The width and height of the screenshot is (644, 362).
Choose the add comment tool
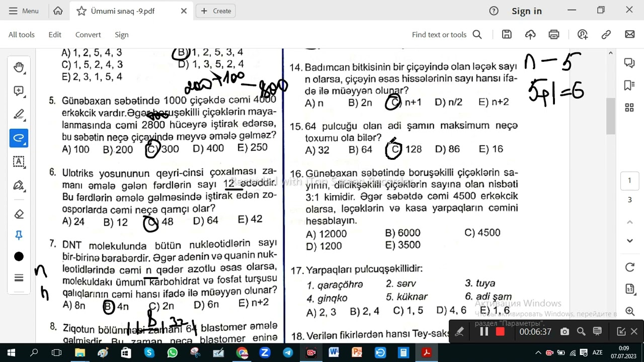coord(19,91)
